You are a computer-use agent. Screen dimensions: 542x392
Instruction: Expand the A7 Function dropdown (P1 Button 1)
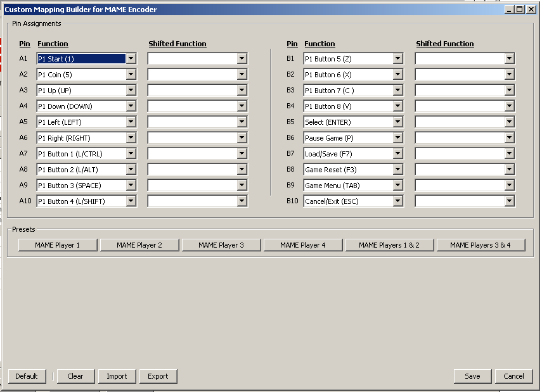131,154
